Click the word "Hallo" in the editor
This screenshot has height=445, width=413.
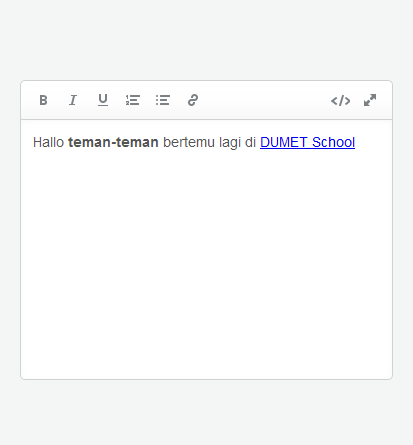[x=48, y=142]
